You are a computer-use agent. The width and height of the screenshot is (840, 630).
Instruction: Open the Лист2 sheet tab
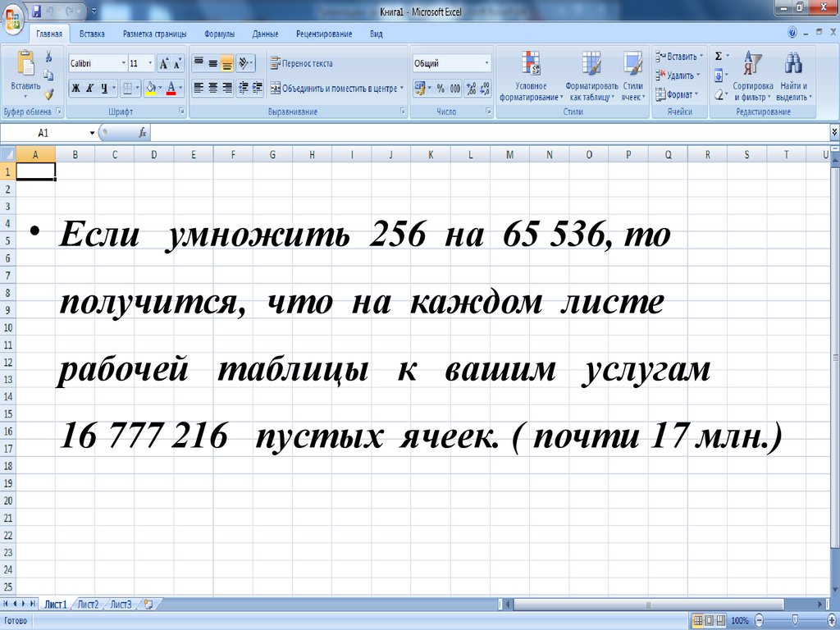click(x=88, y=605)
